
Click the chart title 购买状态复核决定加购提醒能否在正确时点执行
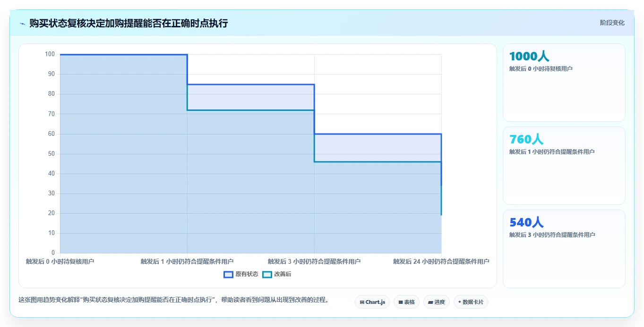[x=129, y=23]
